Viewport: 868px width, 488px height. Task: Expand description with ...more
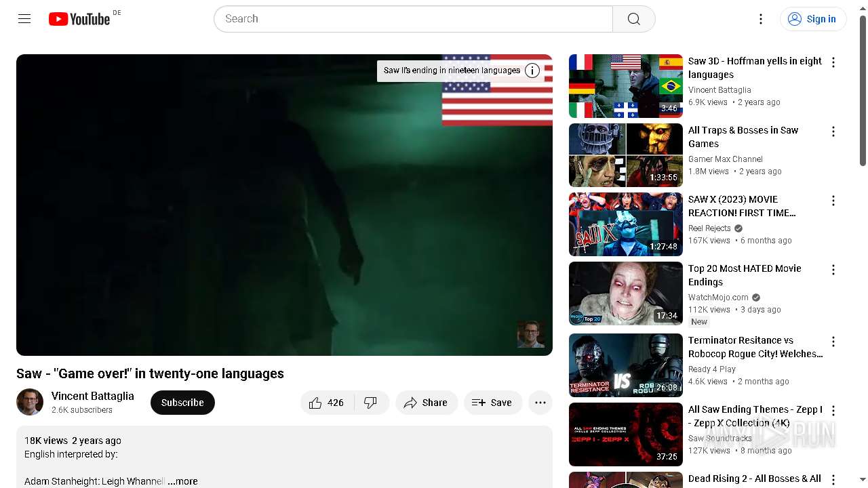pyautogui.click(x=183, y=481)
